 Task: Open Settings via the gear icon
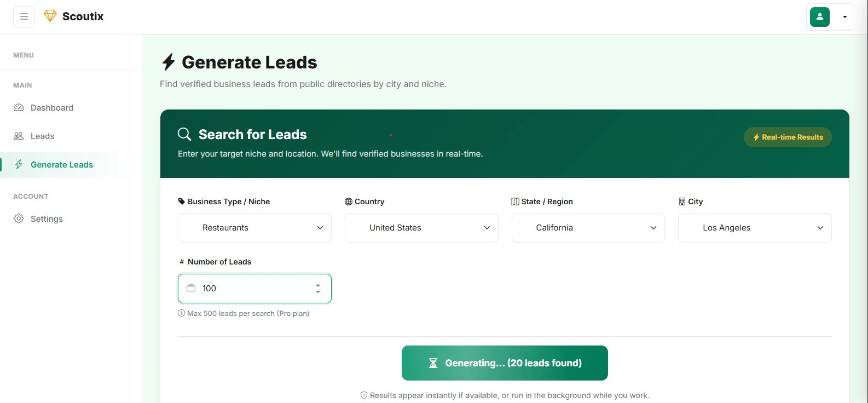coord(19,218)
